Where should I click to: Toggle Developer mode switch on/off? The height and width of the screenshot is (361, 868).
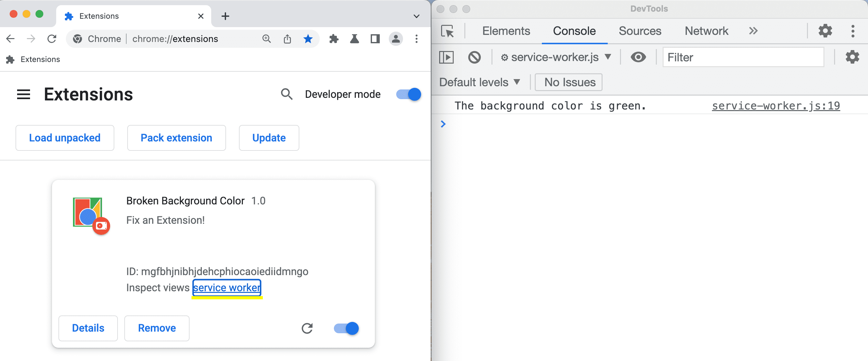[408, 94]
